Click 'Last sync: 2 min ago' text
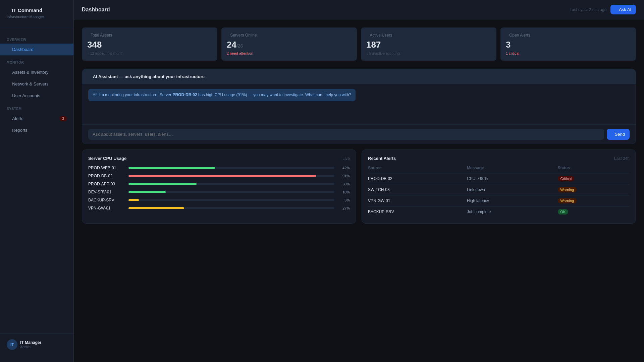Screen dimensions: 644x362 pyautogui.click(x=588, y=10)
